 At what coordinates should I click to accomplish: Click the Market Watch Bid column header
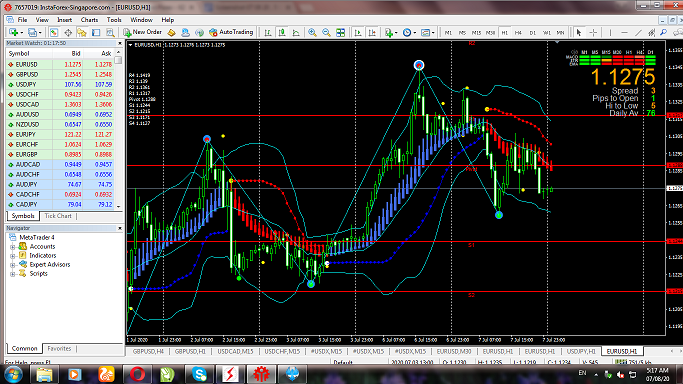pyautogui.click(x=68, y=54)
